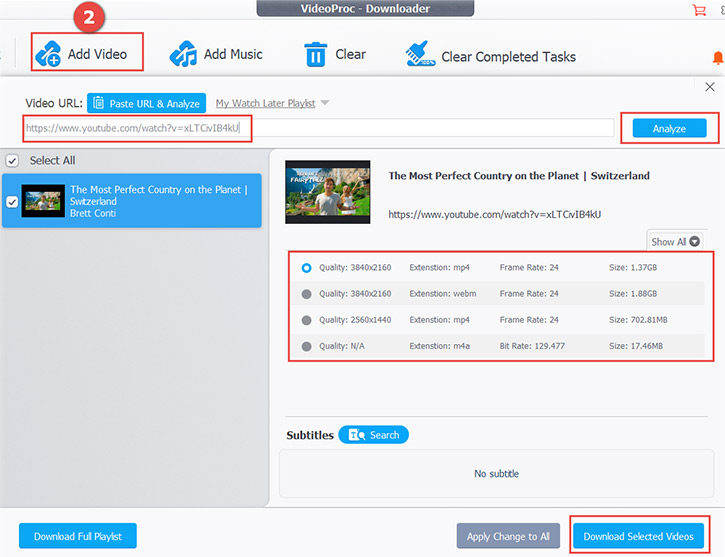The image size is (725, 557).
Task: Click Paste URL & Analyze button
Action: tap(147, 104)
